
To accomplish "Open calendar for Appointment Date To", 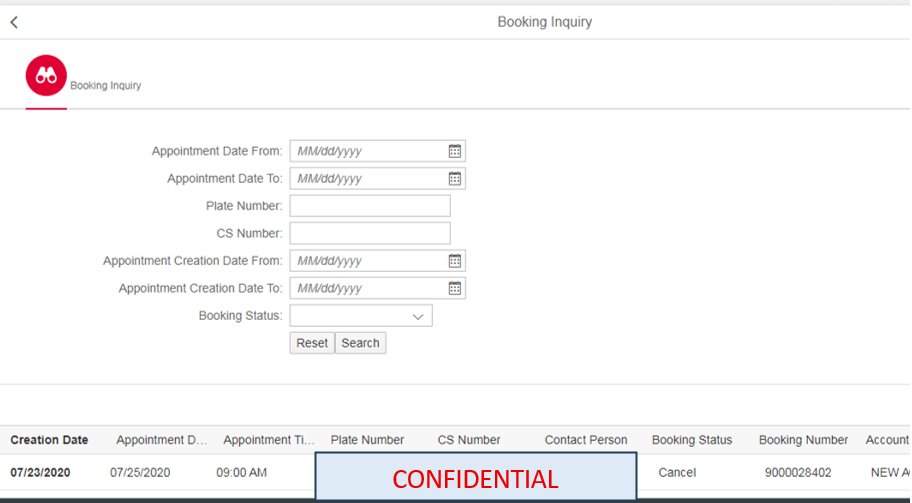I will (x=455, y=179).
